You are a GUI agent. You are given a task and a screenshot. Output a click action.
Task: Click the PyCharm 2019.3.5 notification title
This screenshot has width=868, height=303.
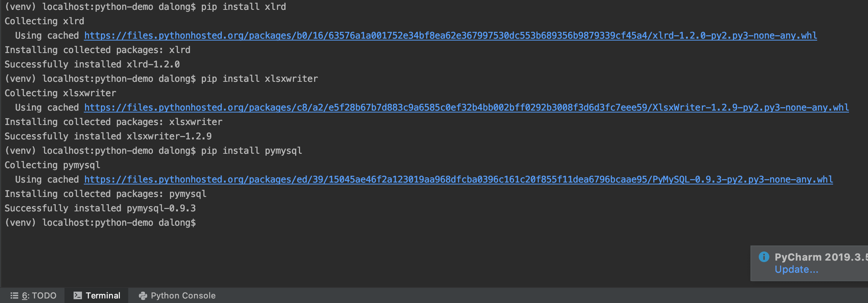tap(819, 257)
